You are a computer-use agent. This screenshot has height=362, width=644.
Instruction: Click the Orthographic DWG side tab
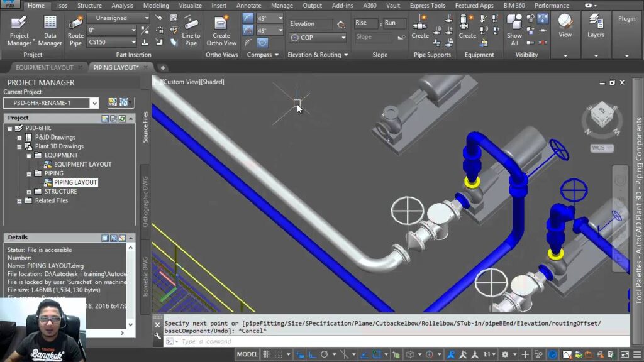(145, 202)
